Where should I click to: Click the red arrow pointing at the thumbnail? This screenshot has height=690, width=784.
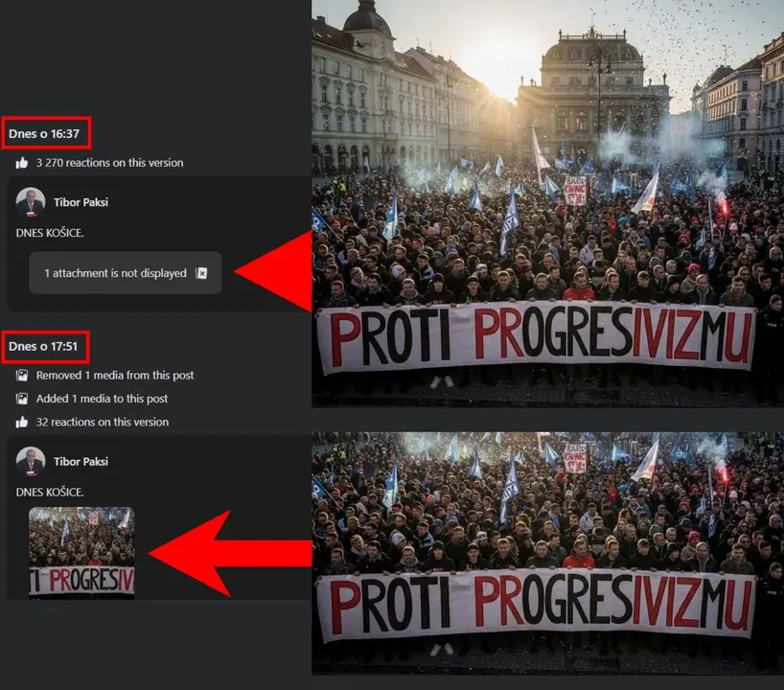click(x=230, y=554)
